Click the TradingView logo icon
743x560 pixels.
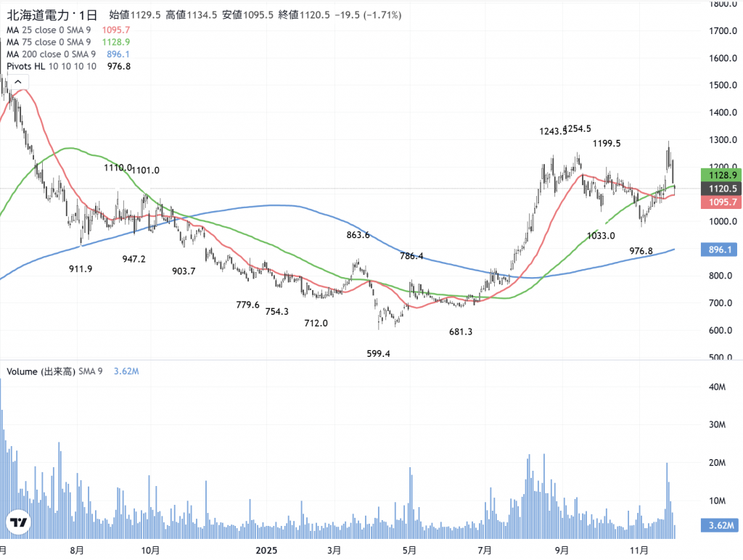point(19,522)
